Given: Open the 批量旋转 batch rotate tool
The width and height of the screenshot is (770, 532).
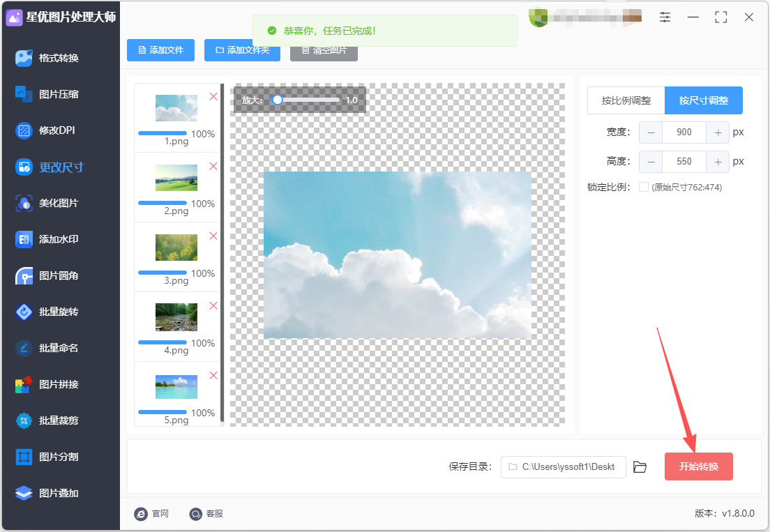Looking at the screenshot, I should coord(47,312).
